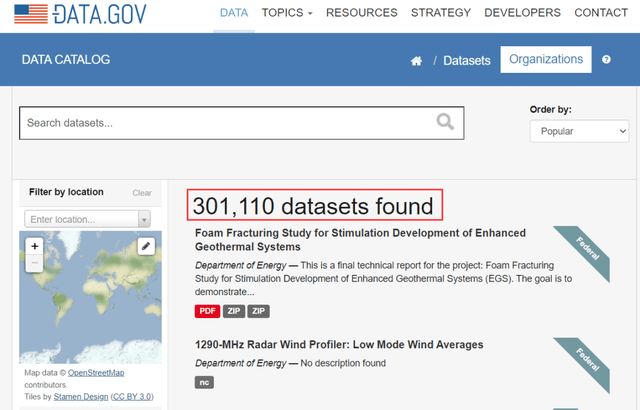Open the location dropdown arrow
This screenshot has height=410, width=640.
144,219
